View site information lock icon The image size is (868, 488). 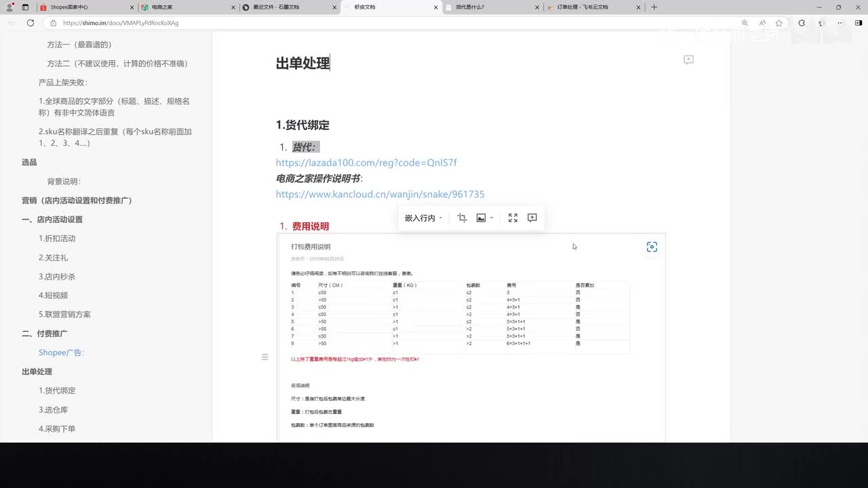click(x=54, y=22)
